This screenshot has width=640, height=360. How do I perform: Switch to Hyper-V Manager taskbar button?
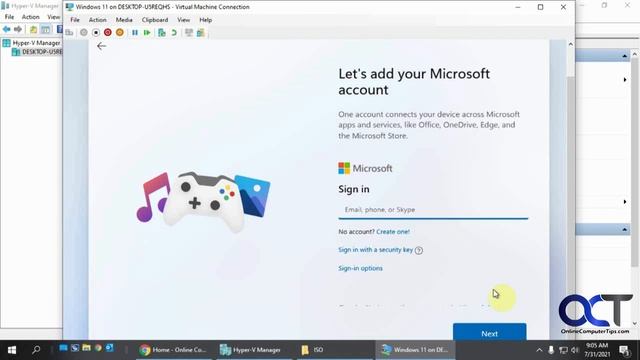250,350
